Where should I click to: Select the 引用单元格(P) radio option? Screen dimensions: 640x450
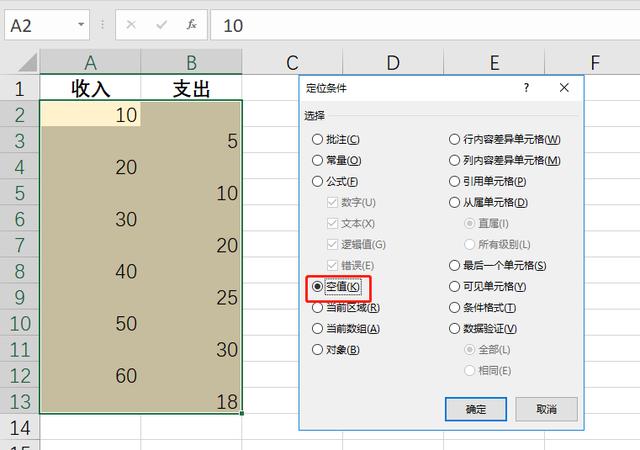[487, 181]
